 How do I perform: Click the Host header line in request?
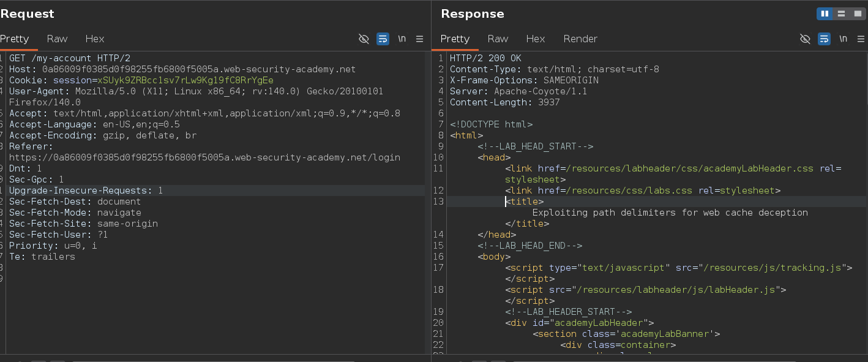(182, 69)
